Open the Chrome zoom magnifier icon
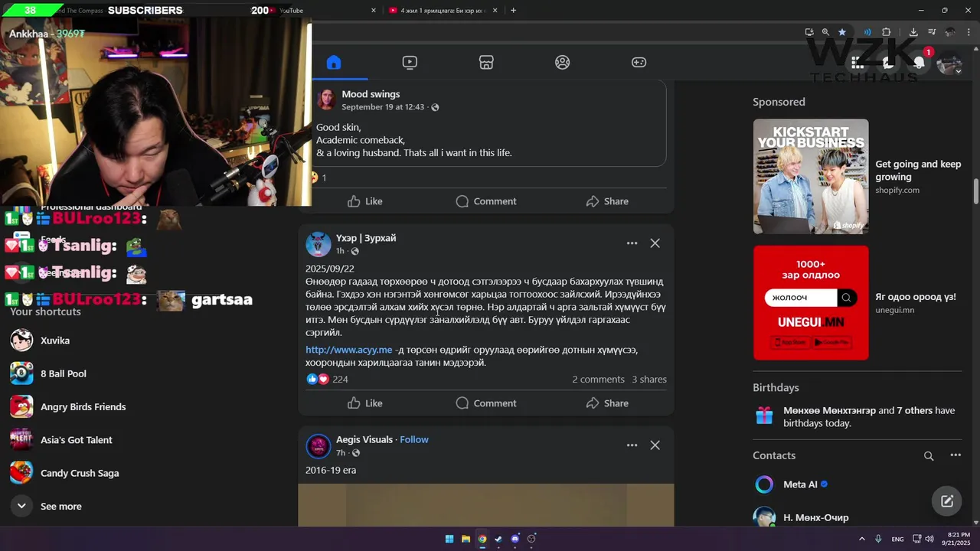Screen dimensions: 980x551 tap(825, 32)
